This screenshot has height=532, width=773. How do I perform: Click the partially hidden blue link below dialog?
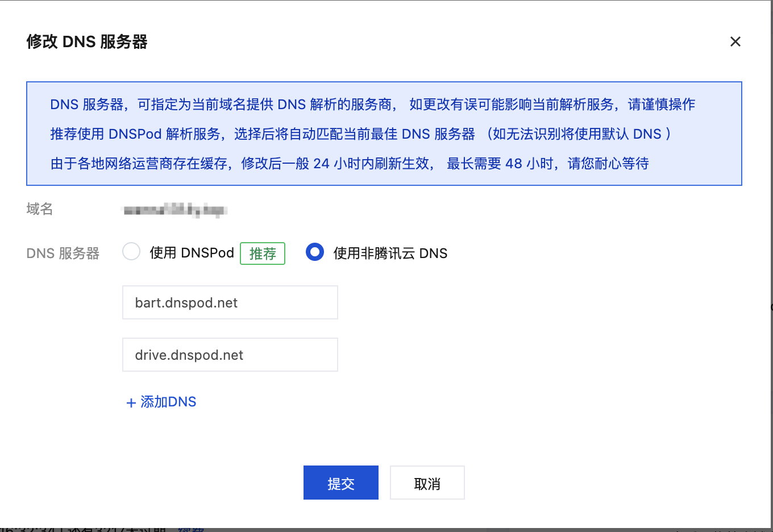[191, 529]
